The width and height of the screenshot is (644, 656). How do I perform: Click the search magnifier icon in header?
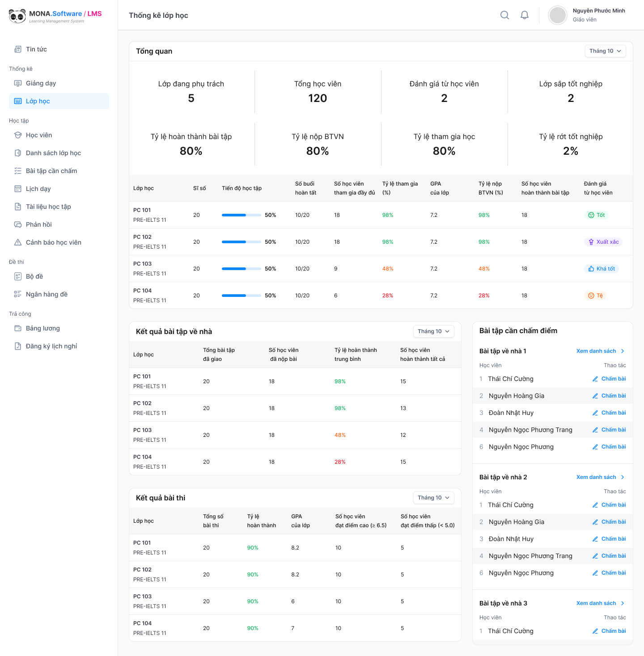[x=504, y=15]
